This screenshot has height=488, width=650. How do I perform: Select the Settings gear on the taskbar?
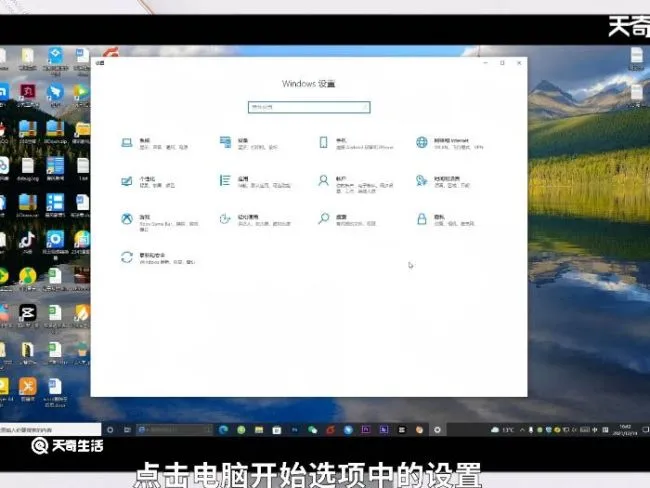click(437, 430)
